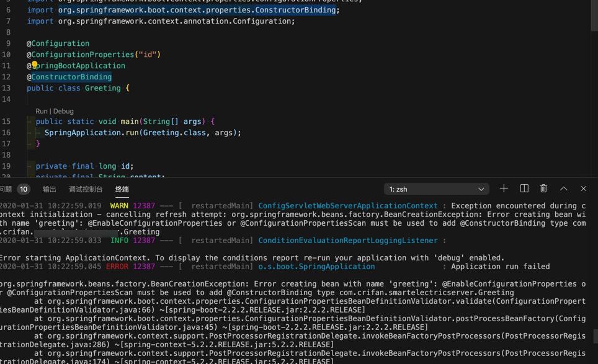This screenshot has height=364, width=598.
Task: Open the 调试控制台 debug console tab
Action: point(86,189)
